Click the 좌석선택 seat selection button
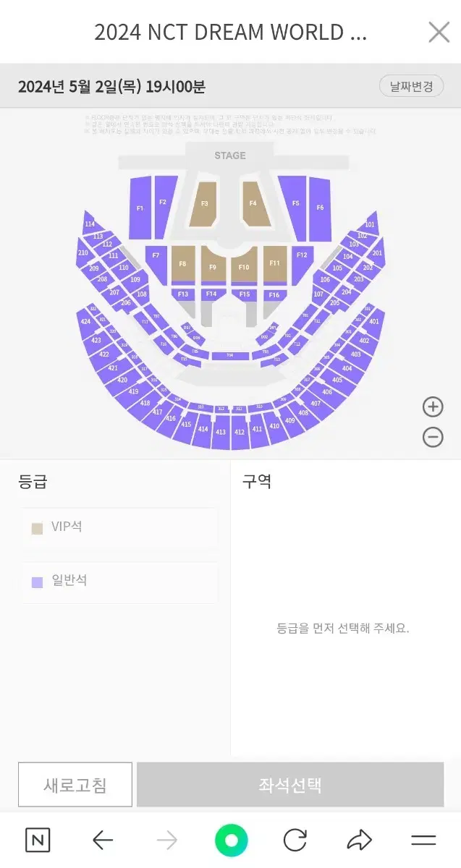The height and width of the screenshot is (868, 461). pyautogui.click(x=290, y=785)
